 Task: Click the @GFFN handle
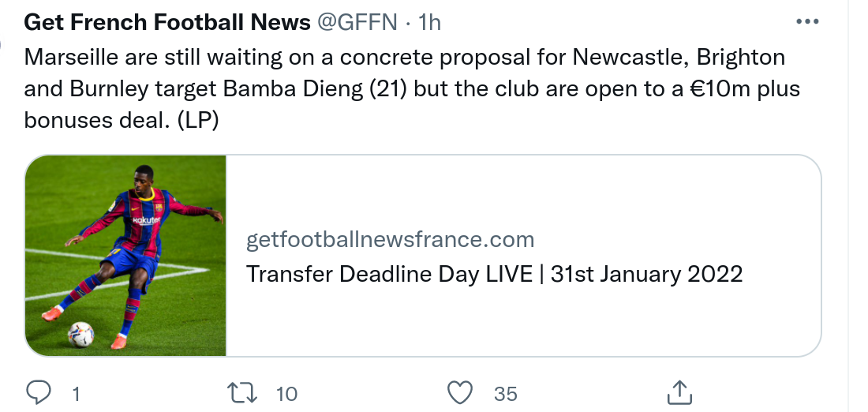(357, 23)
